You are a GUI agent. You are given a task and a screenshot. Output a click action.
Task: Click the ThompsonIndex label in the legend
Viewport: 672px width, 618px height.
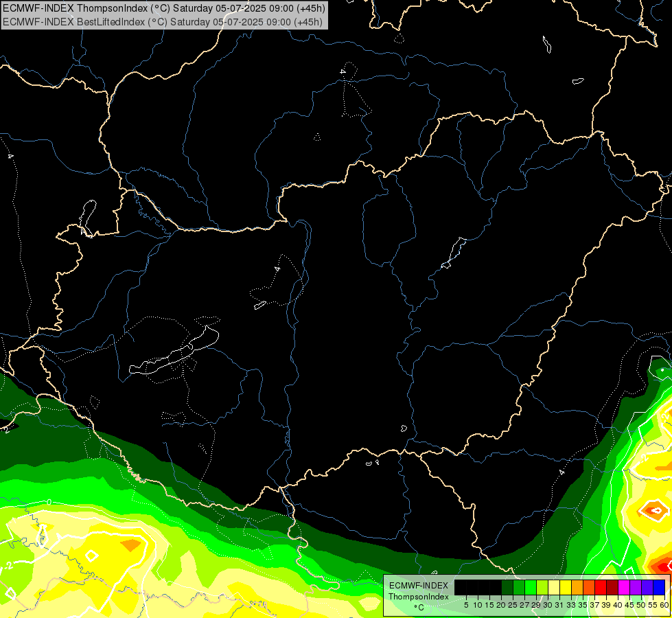click(x=419, y=597)
